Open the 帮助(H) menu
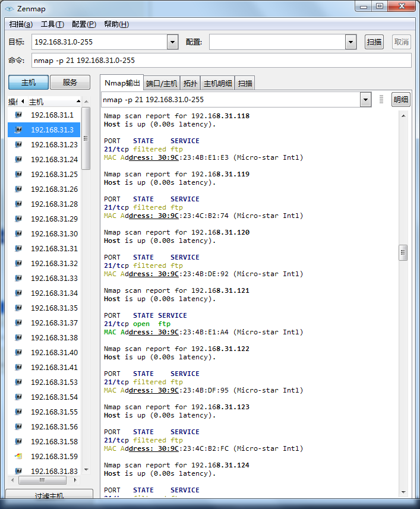The width and height of the screenshot is (420, 509). [116, 24]
